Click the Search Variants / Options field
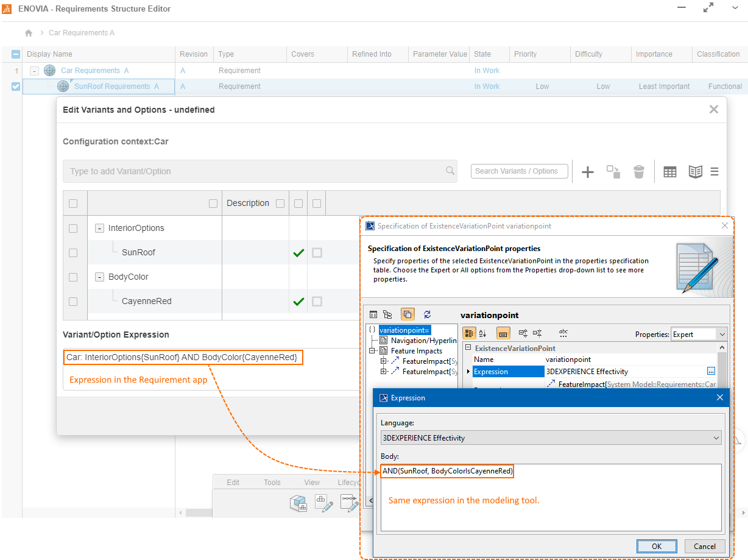The width and height of the screenshot is (748, 560). point(519,171)
